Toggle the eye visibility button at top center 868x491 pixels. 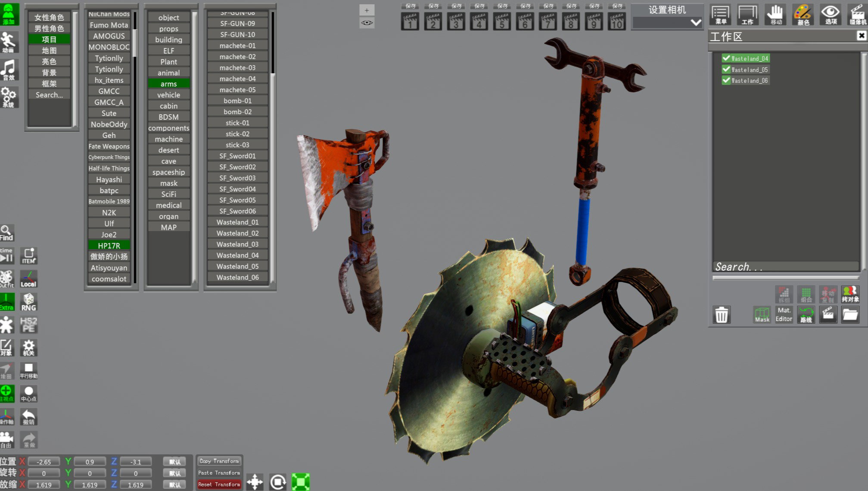[367, 23]
